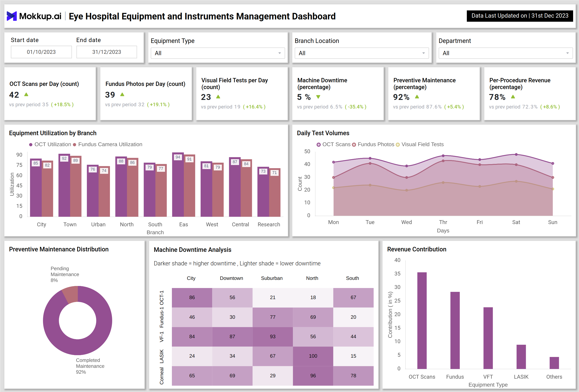Viewport: 579px width, 392px height.
Task: Click heatmap cell OCT-1 North value 18
Action: [313, 298]
